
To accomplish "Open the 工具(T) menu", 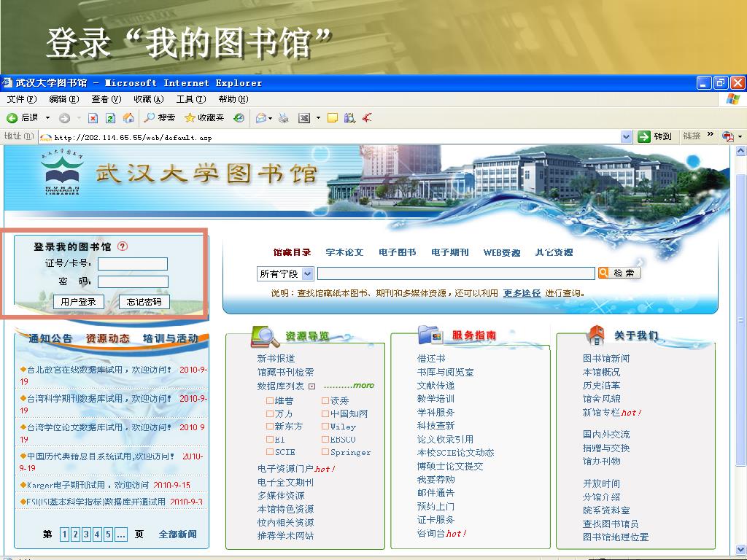I will point(190,99).
